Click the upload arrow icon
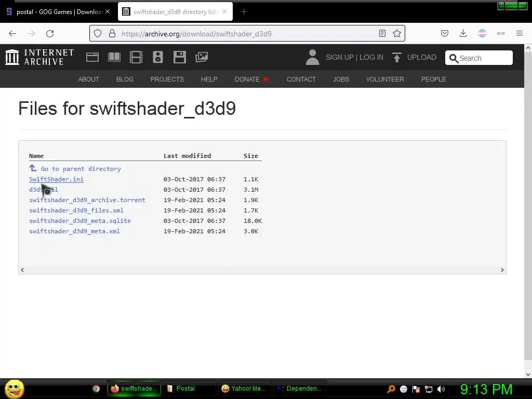The width and height of the screenshot is (532, 399). click(396, 57)
